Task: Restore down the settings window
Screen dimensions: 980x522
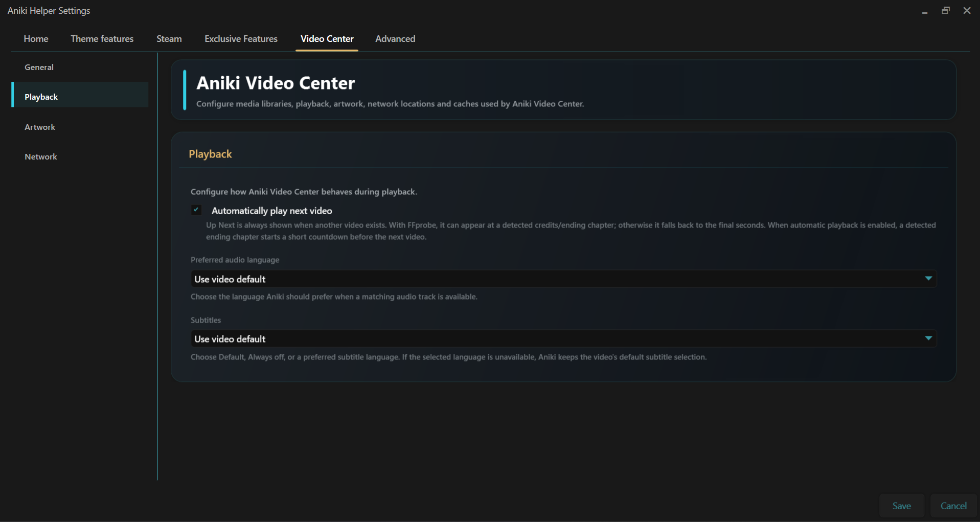Action: point(946,11)
